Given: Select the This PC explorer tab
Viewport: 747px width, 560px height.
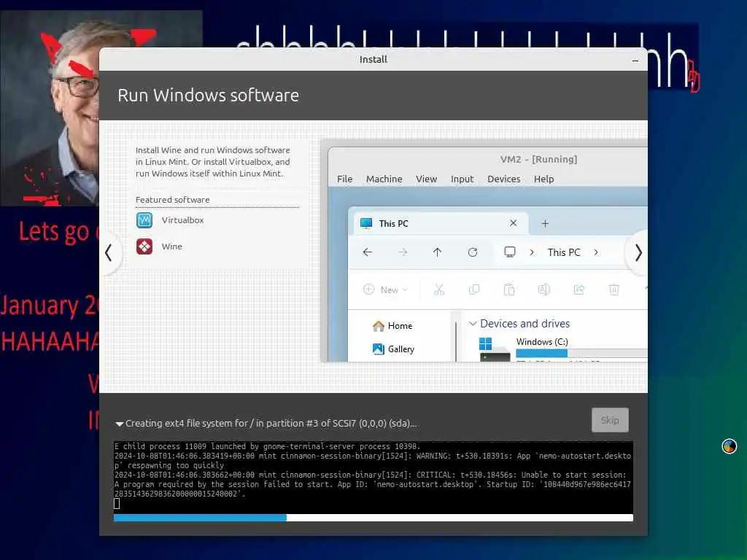Looking at the screenshot, I should pos(441,223).
